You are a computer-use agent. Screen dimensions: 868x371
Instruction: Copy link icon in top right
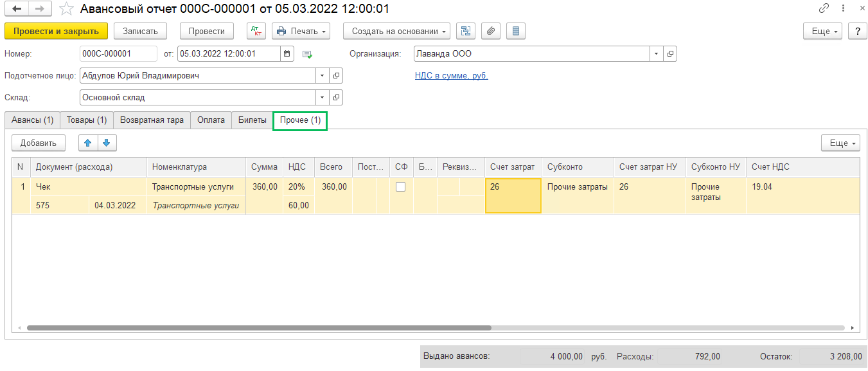click(824, 9)
